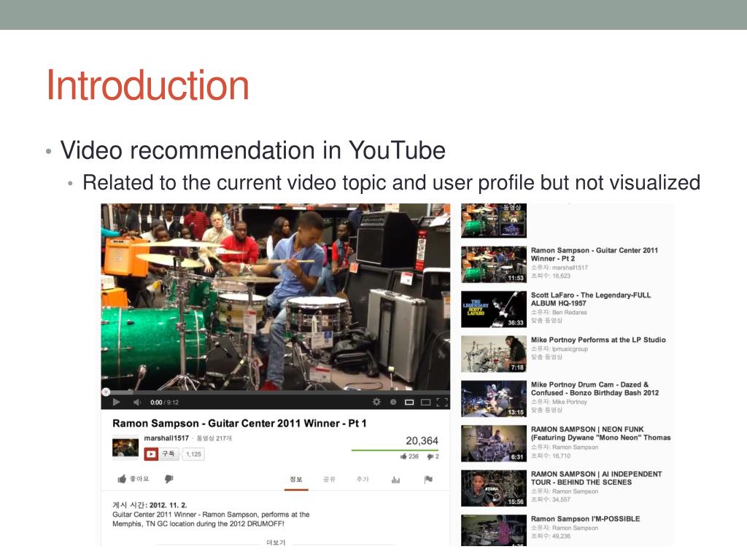Open Scott LaFaro Legendary Full Album video

[x=591, y=299]
